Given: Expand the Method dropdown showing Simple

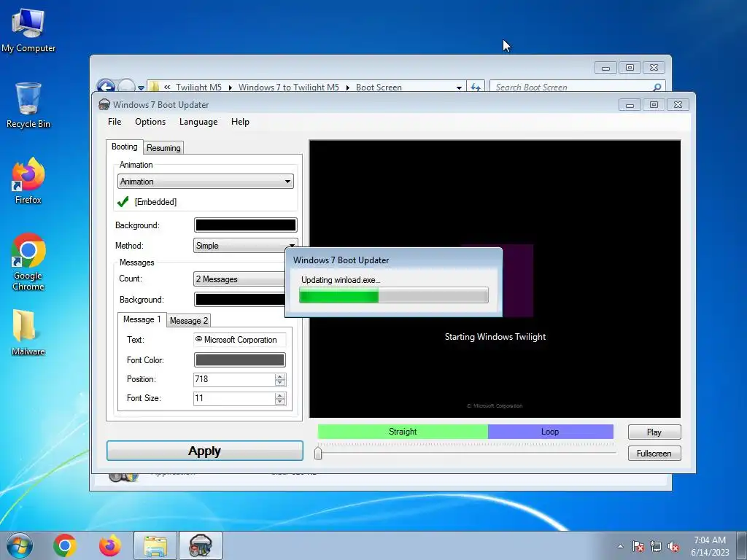Looking at the screenshot, I should click(x=245, y=246).
